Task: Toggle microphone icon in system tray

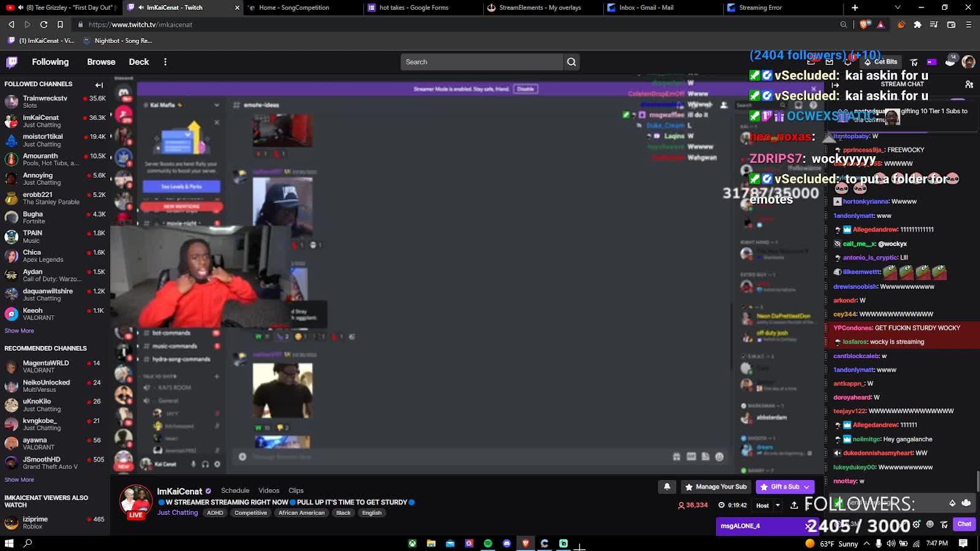Action: coord(878,543)
